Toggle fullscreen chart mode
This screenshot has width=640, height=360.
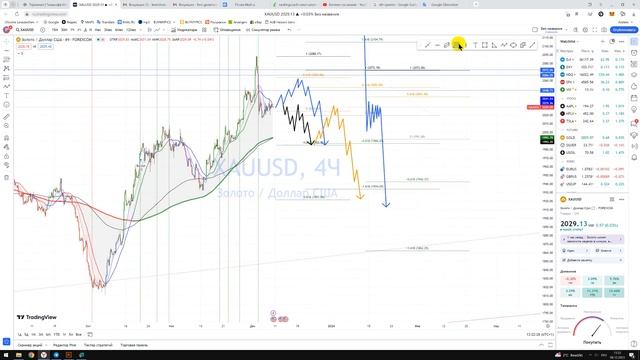point(594,30)
